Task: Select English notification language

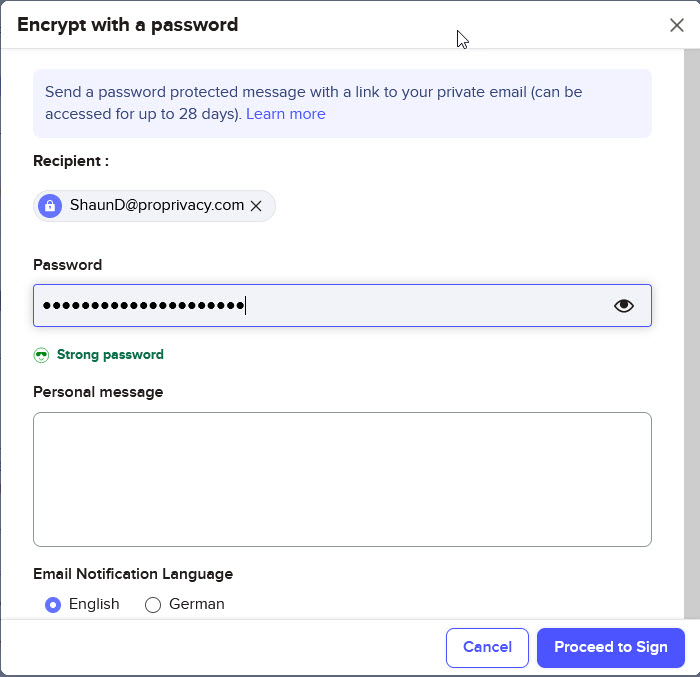Action: coord(53,605)
